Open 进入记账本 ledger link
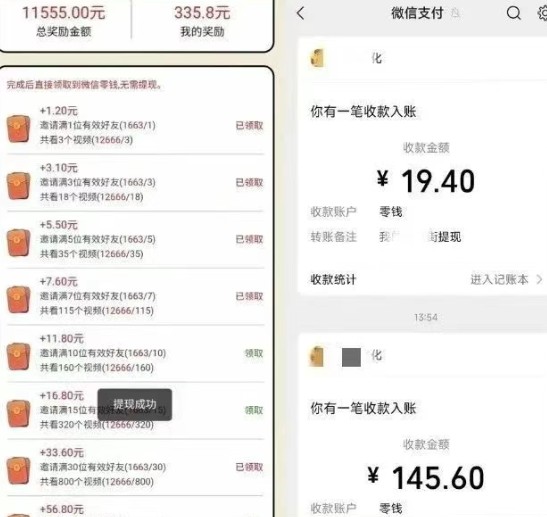 pos(500,279)
